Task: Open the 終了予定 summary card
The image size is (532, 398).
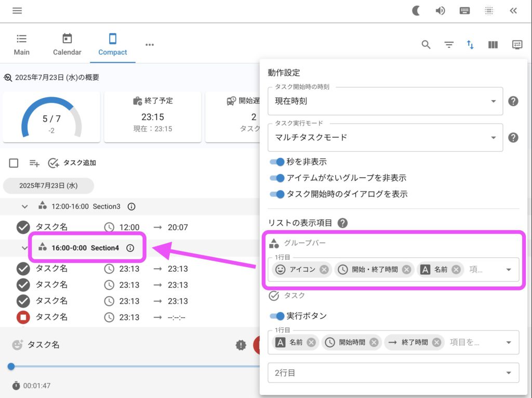Action: [x=153, y=117]
